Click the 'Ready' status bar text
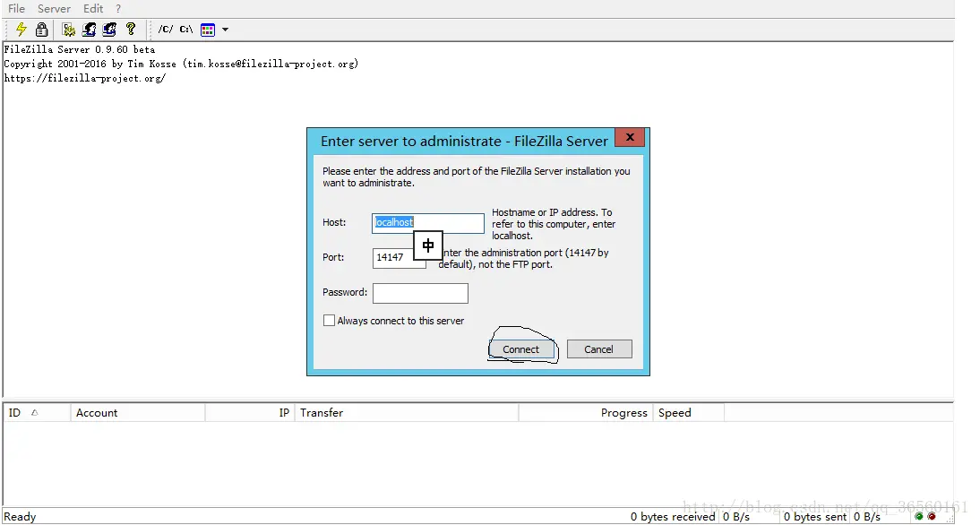The image size is (980, 525). (x=20, y=517)
